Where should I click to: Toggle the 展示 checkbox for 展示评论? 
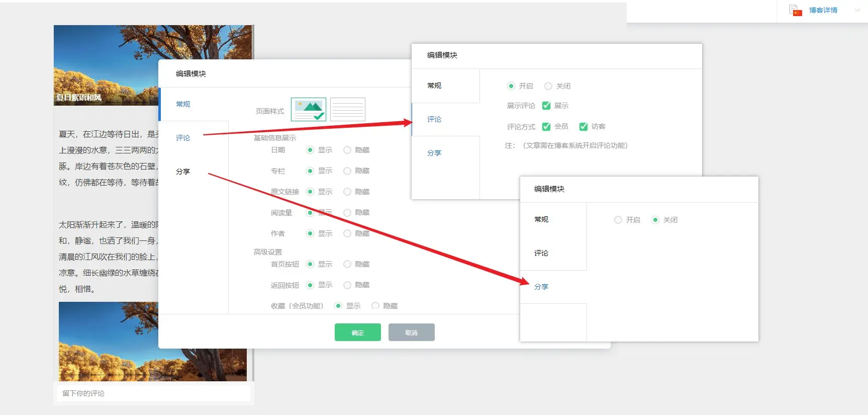[546, 106]
